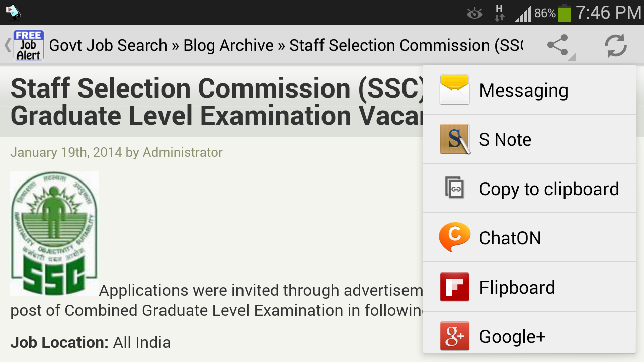Share the page to ChatON

(510, 238)
